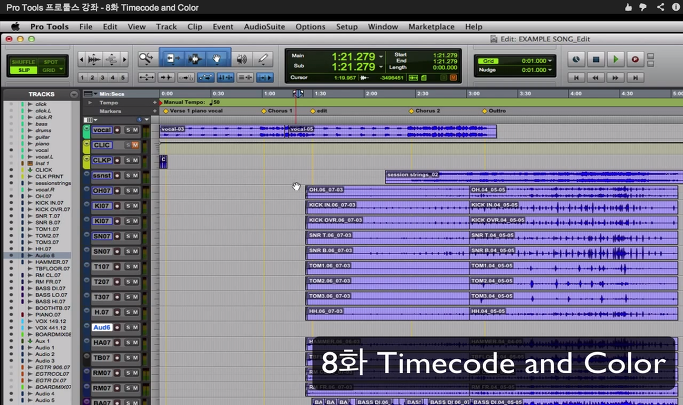Screen dimensions: 683x405
Task: Open the Sub counter format dropdown
Action: pyautogui.click(x=381, y=67)
